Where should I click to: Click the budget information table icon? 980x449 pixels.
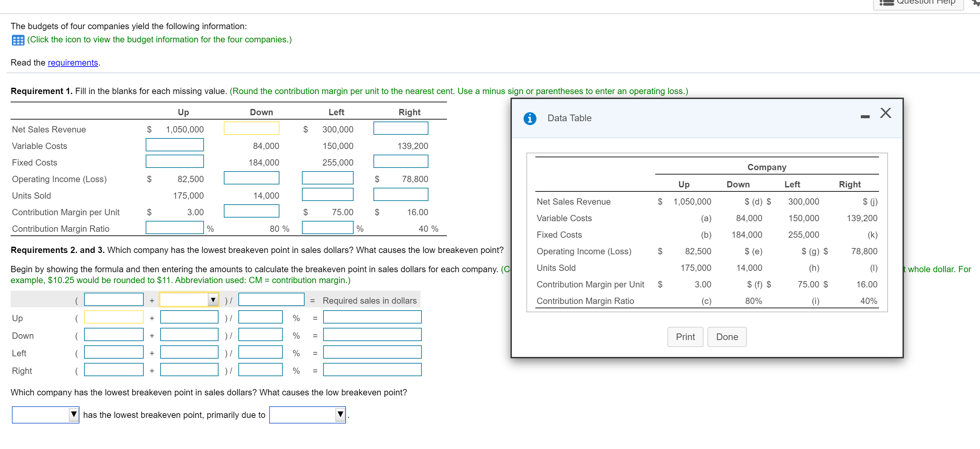point(18,40)
